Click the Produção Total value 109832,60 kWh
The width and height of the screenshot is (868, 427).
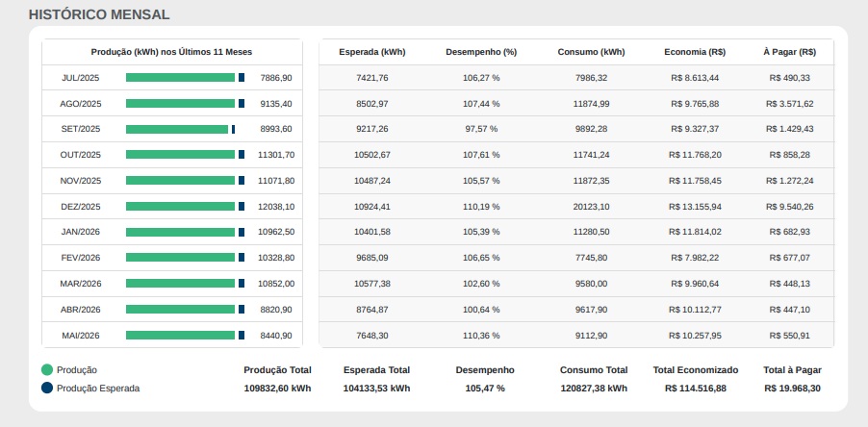click(x=277, y=389)
